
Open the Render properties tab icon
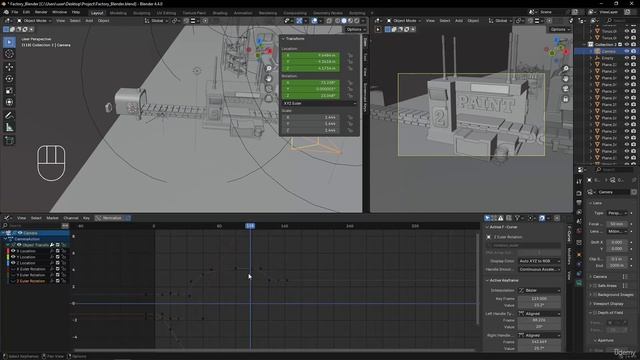(579, 193)
